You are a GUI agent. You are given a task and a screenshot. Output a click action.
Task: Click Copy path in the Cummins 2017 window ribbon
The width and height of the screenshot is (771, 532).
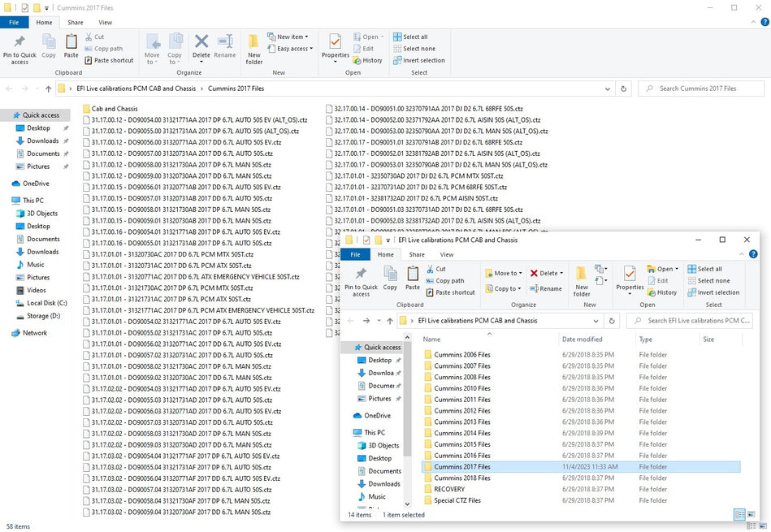point(108,49)
